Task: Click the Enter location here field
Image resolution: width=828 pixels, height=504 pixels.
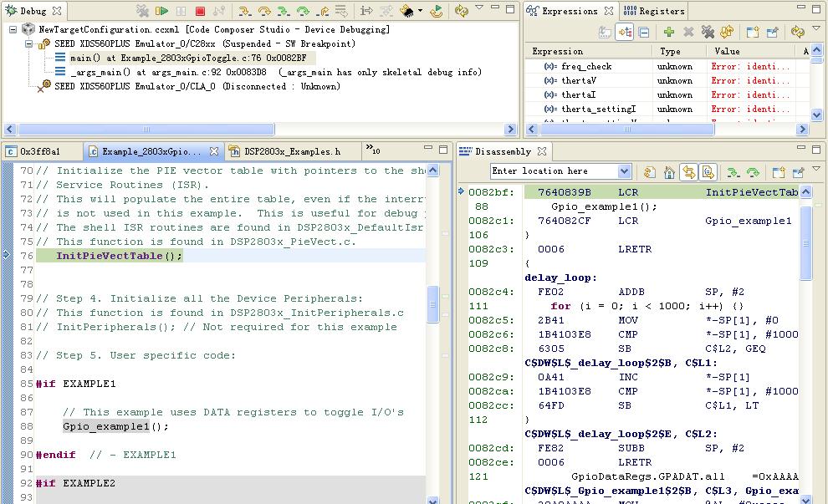Action: 554,171
